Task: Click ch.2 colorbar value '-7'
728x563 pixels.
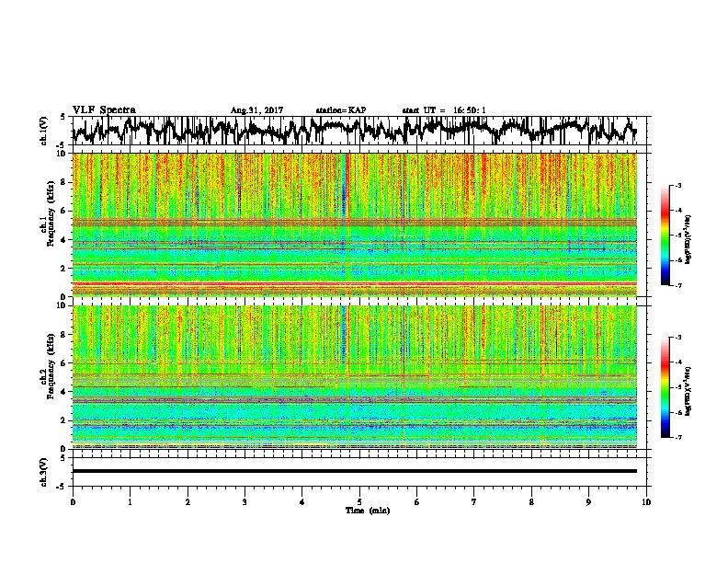Action: click(x=678, y=438)
